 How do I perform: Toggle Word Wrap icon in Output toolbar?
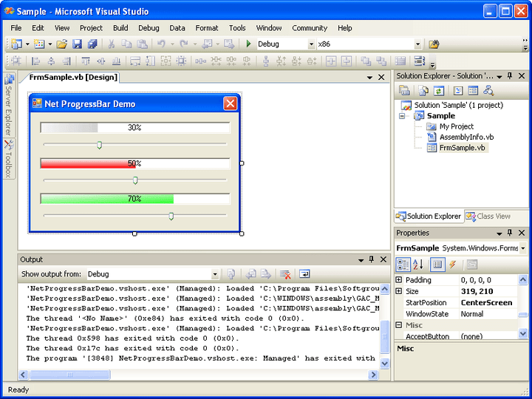pos(304,274)
